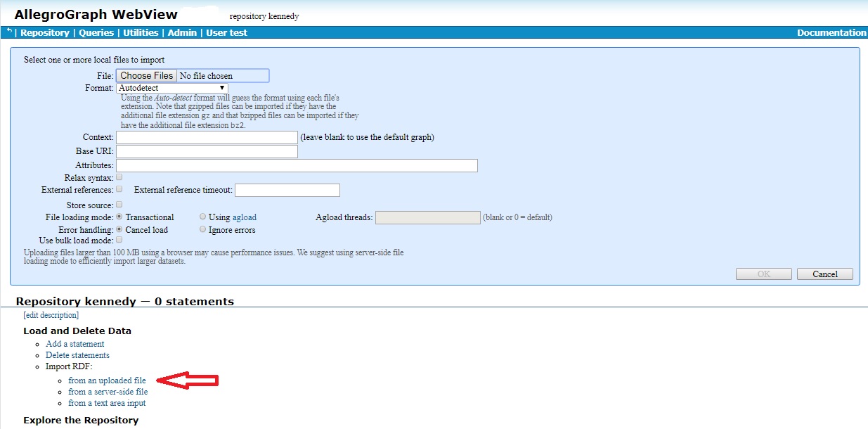Image resolution: width=868 pixels, height=429 pixels.
Task: Select the Using agload radio button
Action: 203,217
